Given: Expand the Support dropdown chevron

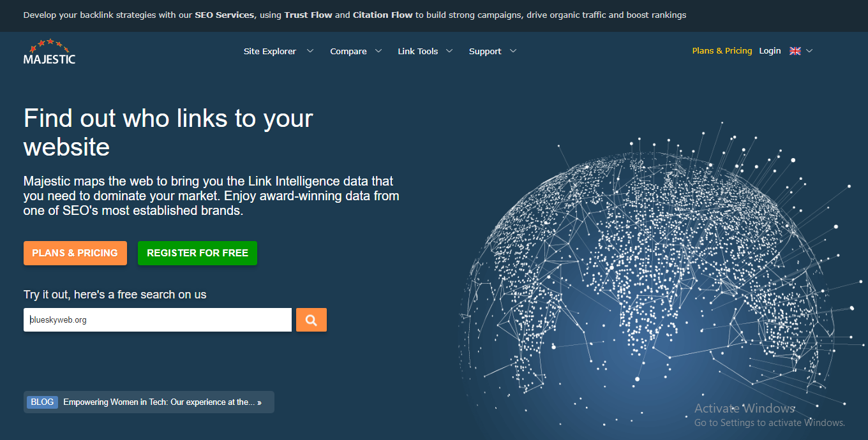Looking at the screenshot, I should [513, 51].
